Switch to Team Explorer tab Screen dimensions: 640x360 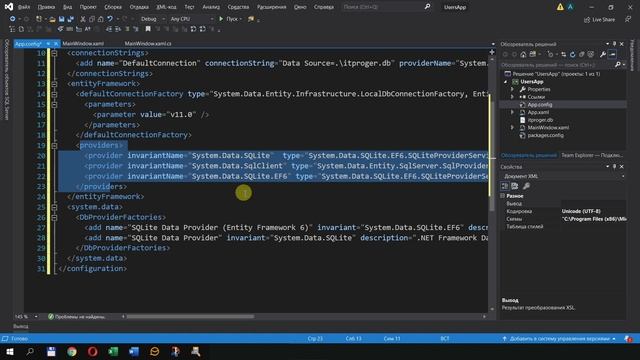pyautogui.click(x=591, y=155)
